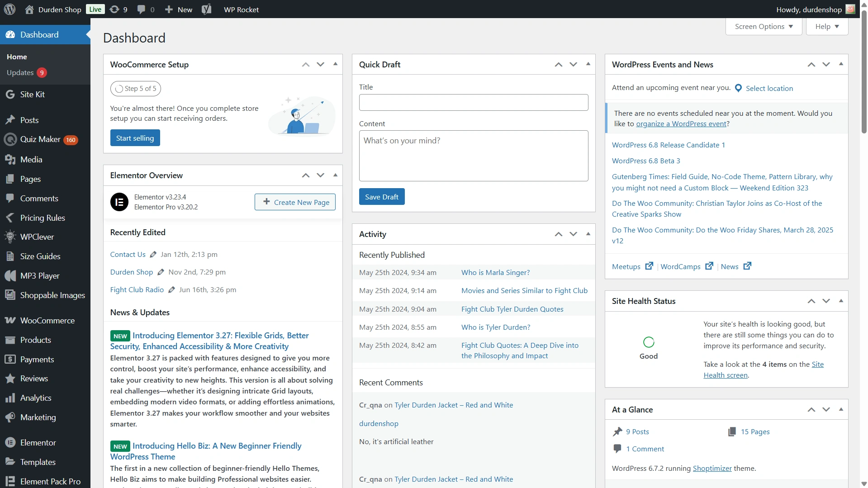Click Create New Page button
The width and height of the screenshot is (868, 488).
click(x=295, y=202)
